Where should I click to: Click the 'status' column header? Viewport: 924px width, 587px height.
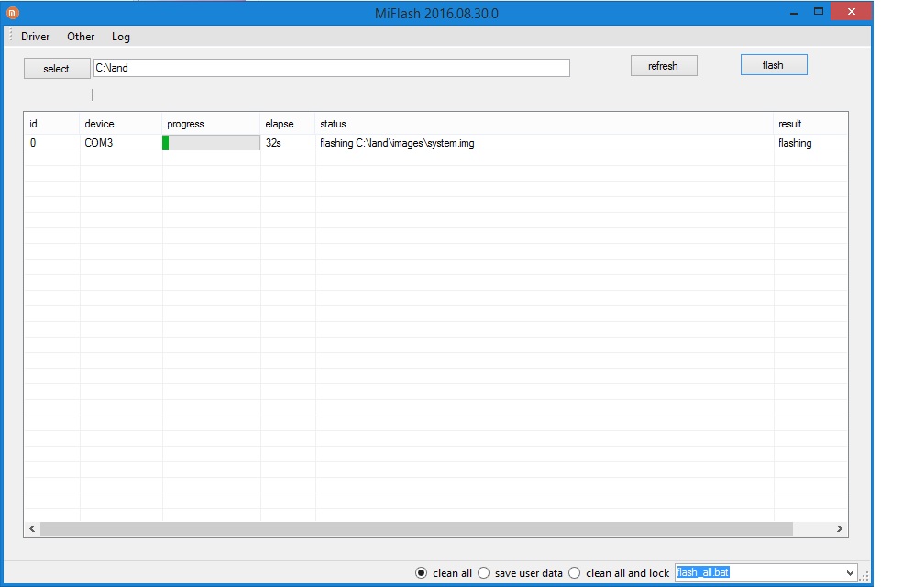point(333,124)
